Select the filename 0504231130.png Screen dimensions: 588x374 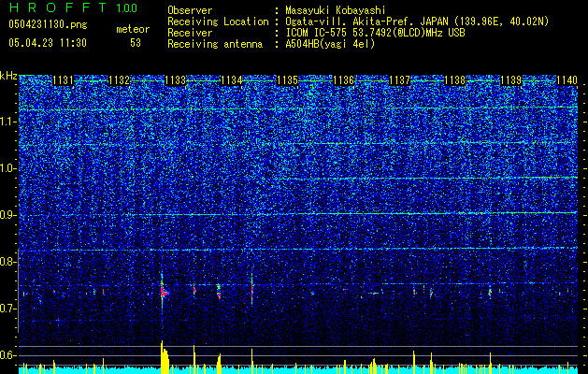point(48,24)
